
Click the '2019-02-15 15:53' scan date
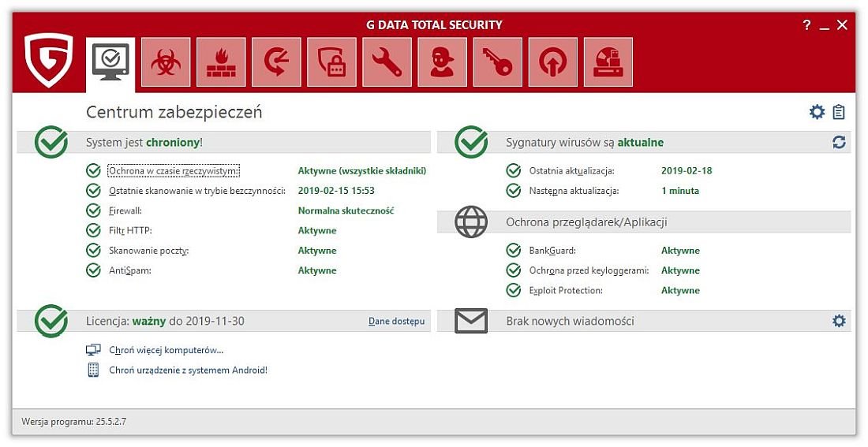coord(336,191)
